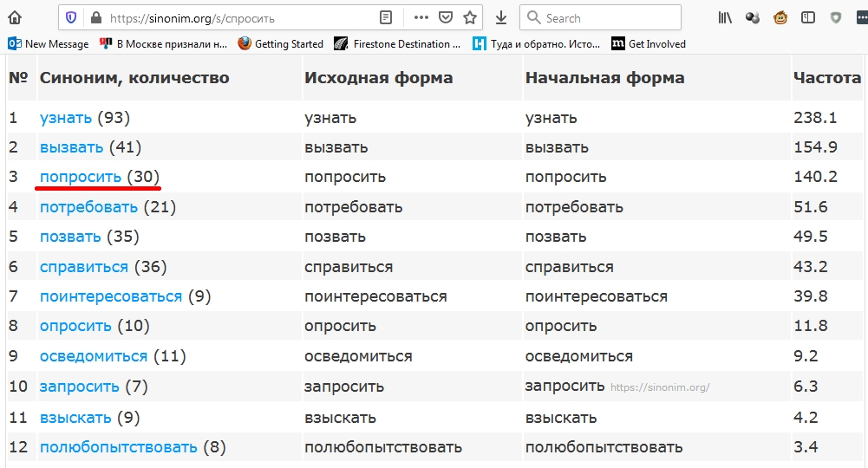
Task: Click the site security padlock icon
Action: click(95, 17)
